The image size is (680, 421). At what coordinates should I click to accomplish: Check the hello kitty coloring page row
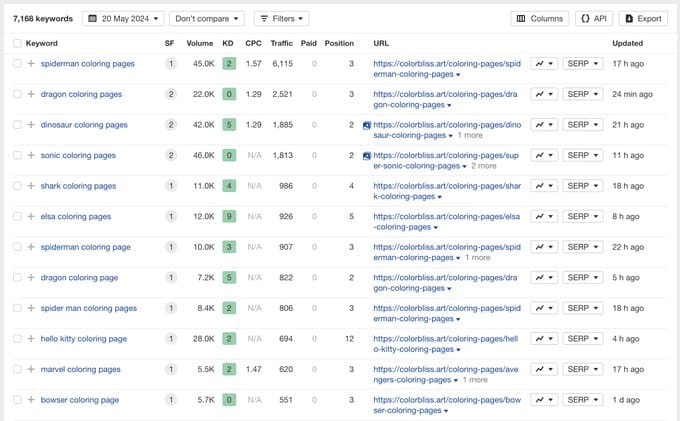tap(17, 339)
